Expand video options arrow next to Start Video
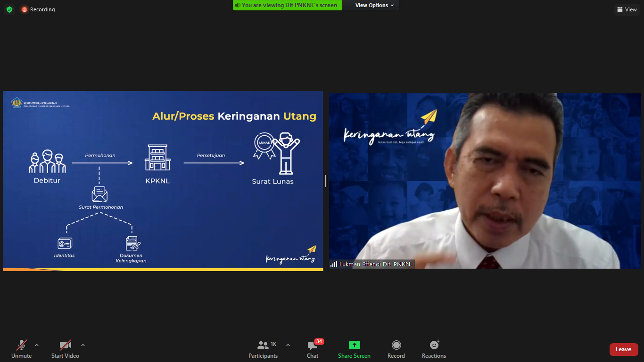 pos(83,345)
